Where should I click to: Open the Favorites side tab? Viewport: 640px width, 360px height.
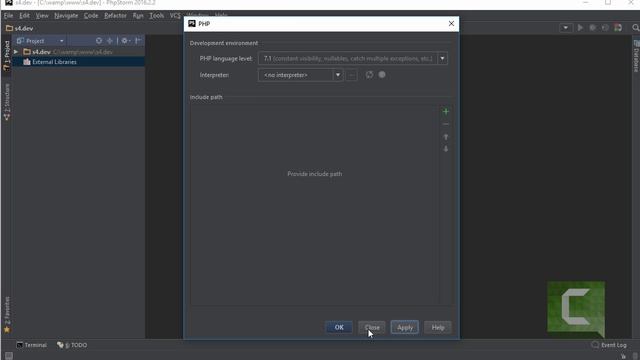tap(7, 315)
